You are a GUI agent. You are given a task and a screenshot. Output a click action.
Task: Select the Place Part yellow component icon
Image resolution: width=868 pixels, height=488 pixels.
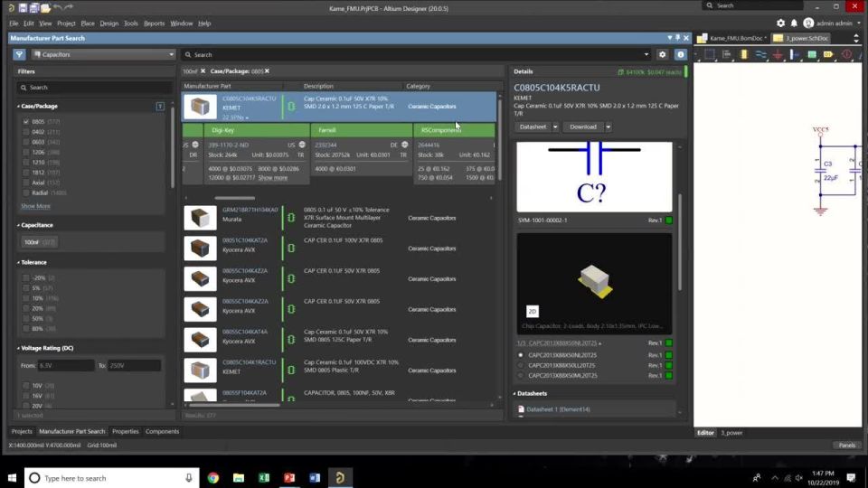pos(744,54)
